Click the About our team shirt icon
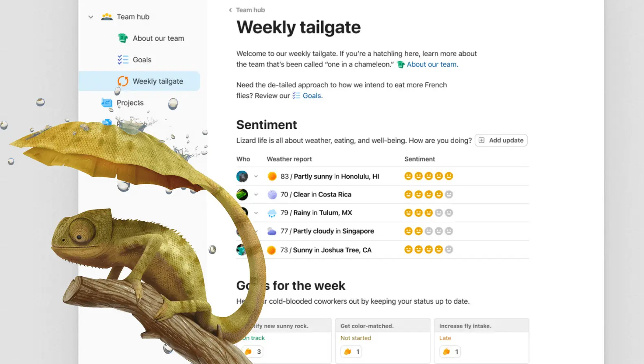The height and width of the screenshot is (364, 644). (x=123, y=38)
